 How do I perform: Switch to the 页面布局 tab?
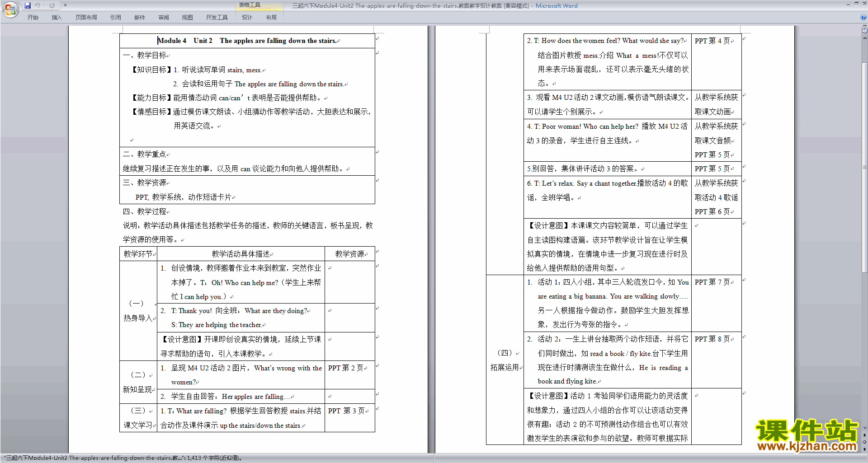point(86,18)
